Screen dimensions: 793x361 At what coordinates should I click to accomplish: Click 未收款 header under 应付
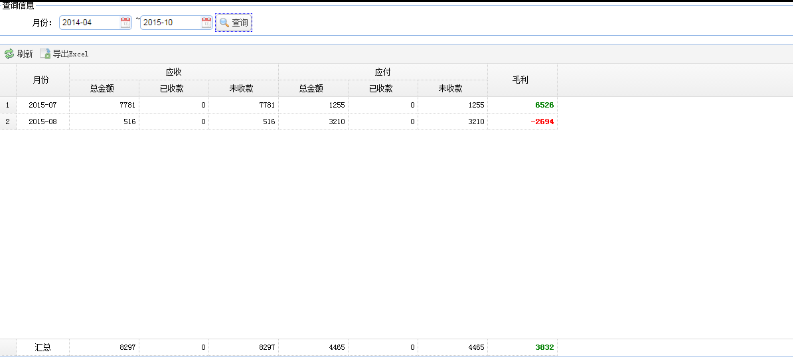(452, 88)
